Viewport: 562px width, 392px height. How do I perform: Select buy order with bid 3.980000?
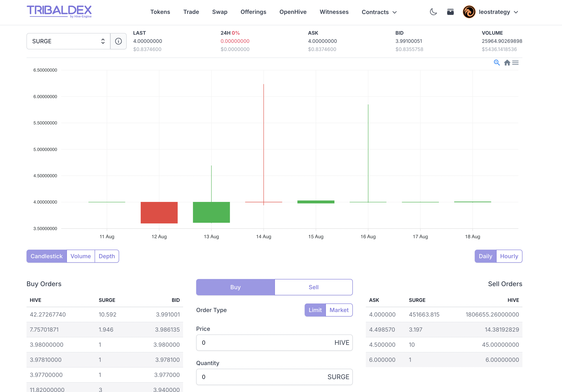click(x=105, y=344)
